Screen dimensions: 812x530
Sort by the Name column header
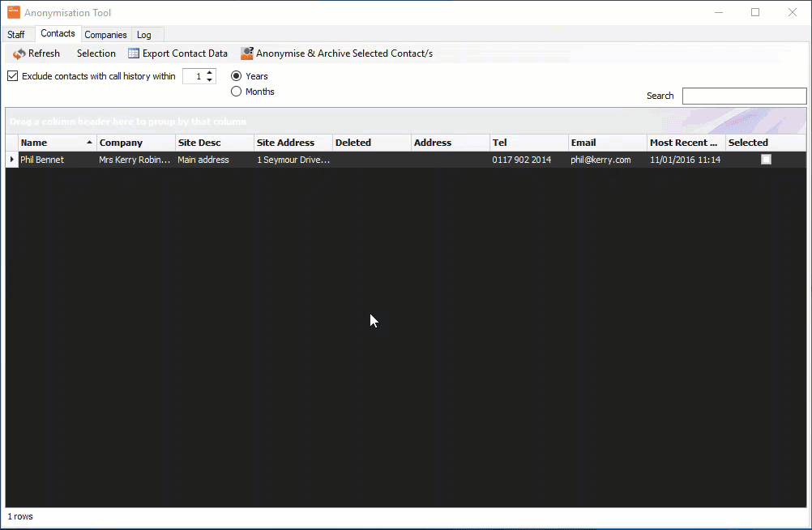[x=58, y=143]
